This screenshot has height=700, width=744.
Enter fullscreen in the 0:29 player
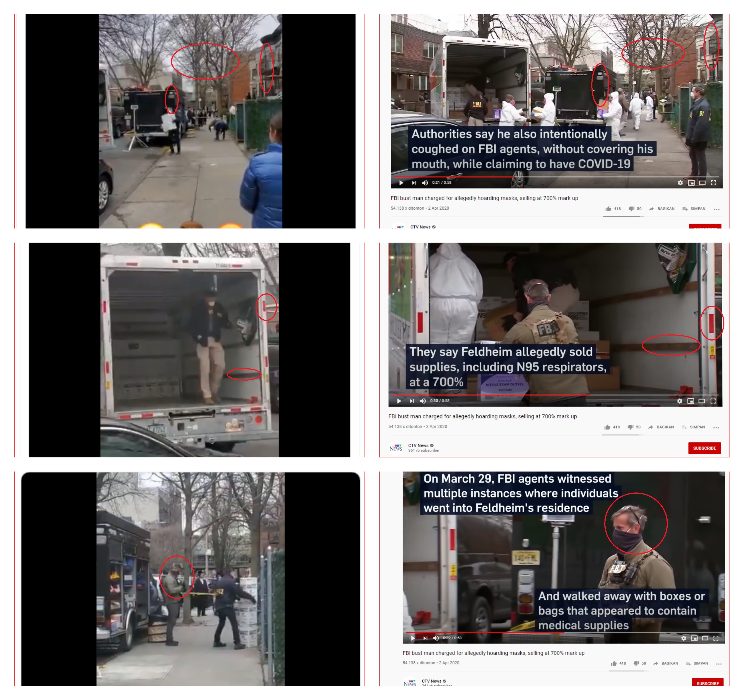716,638
